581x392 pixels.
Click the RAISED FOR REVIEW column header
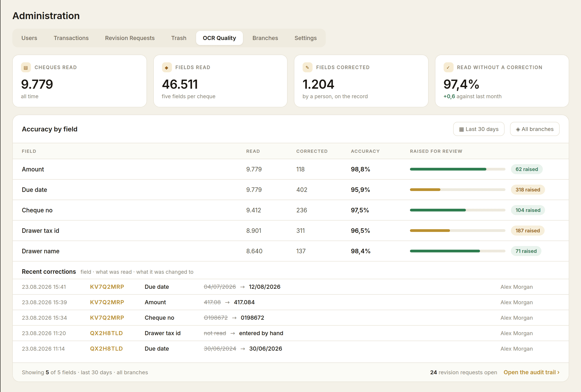pyautogui.click(x=436, y=151)
